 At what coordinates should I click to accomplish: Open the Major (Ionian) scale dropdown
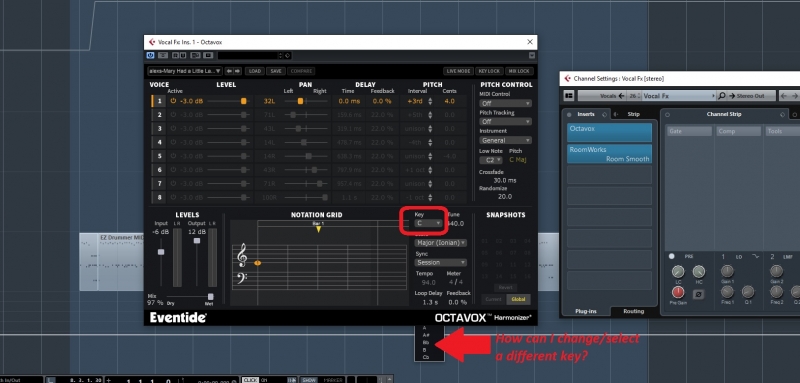coord(441,243)
